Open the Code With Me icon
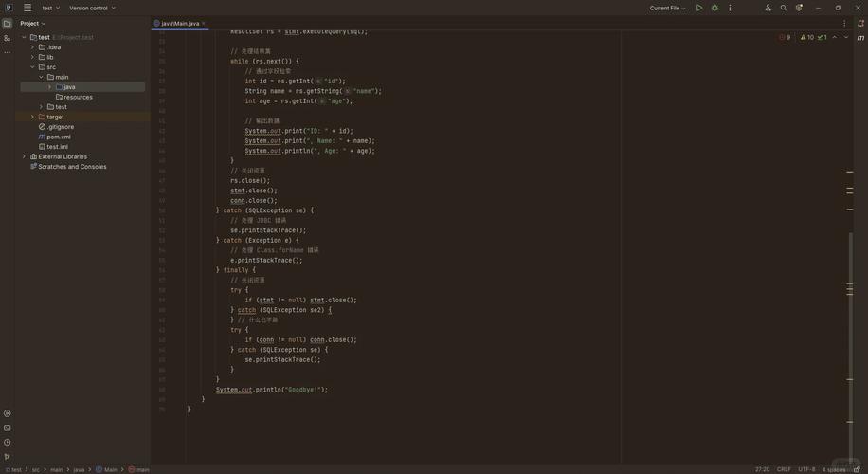 (769, 8)
